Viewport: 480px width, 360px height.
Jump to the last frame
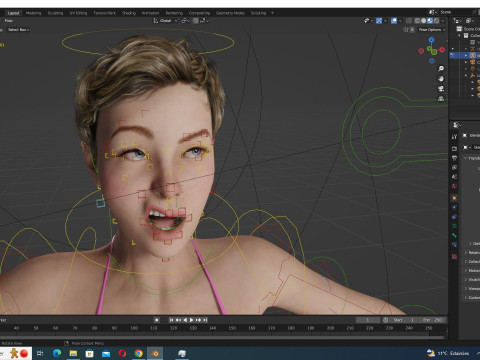point(205,320)
